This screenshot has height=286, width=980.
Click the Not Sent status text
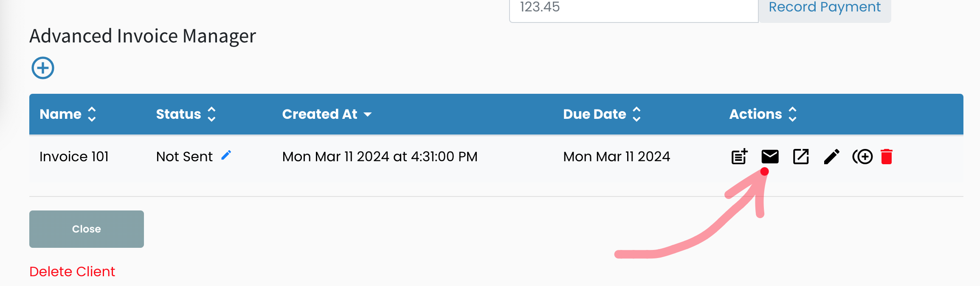coord(184,157)
